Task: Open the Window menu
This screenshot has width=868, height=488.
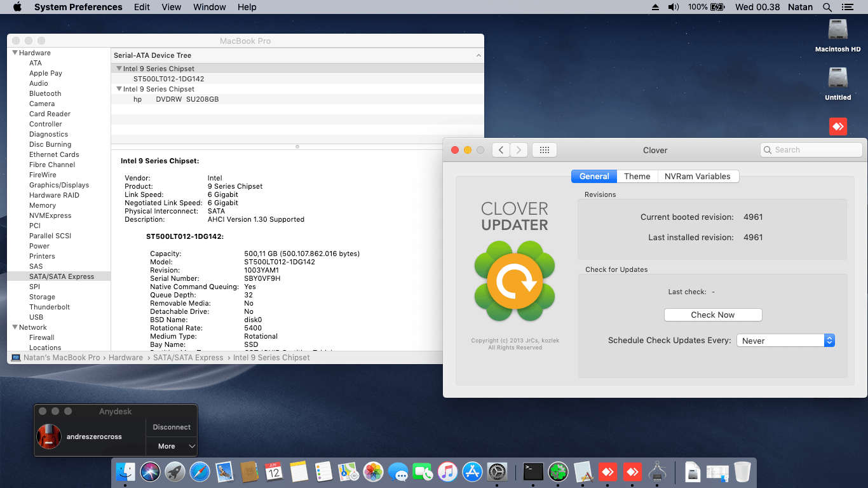Action: tap(209, 7)
